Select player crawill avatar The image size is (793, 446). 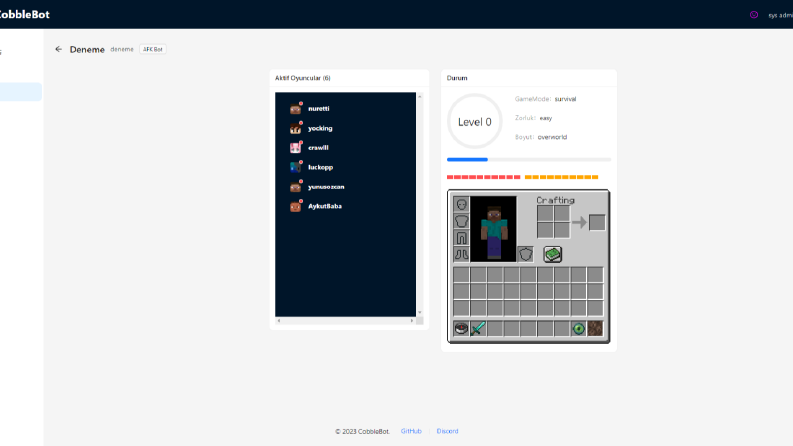point(295,148)
